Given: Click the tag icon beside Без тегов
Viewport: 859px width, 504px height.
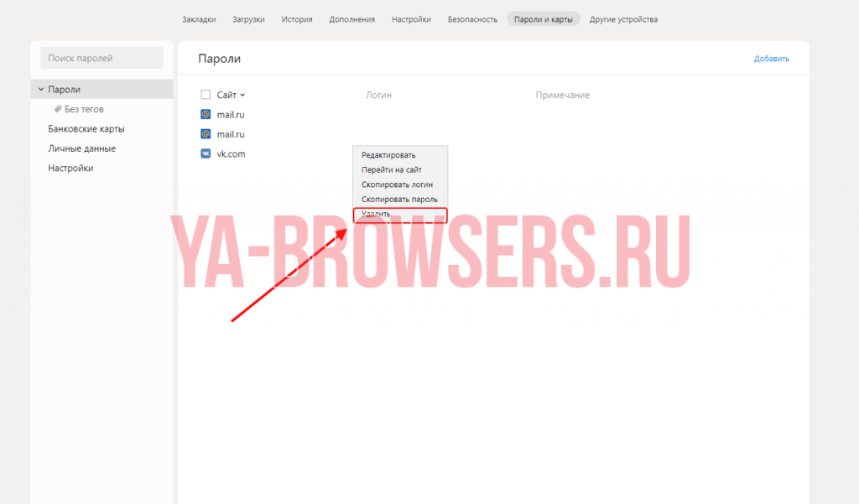Looking at the screenshot, I should (x=58, y=109).
